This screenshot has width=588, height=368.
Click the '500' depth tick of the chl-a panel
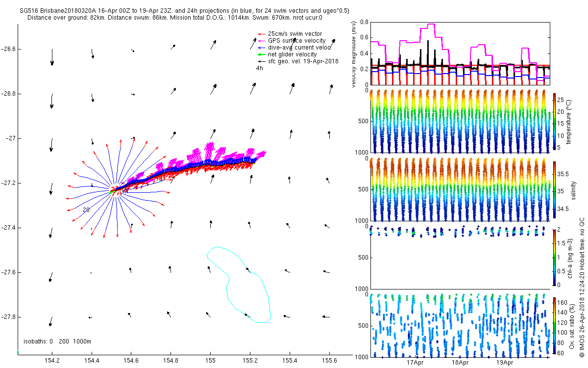click(x=363, y=257)
